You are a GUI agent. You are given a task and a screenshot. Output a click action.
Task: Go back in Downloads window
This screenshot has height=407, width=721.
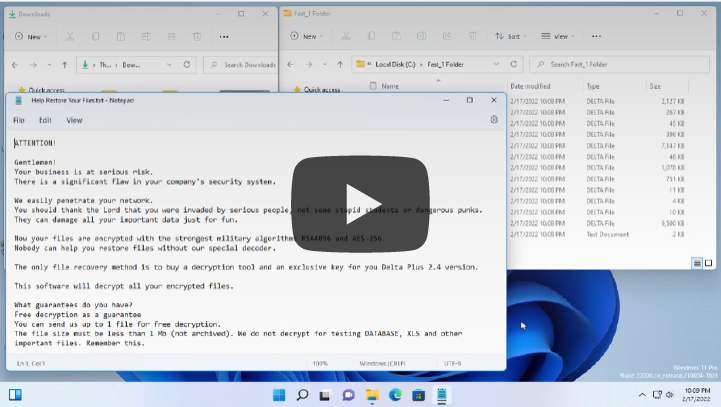(x=15, y=65)
